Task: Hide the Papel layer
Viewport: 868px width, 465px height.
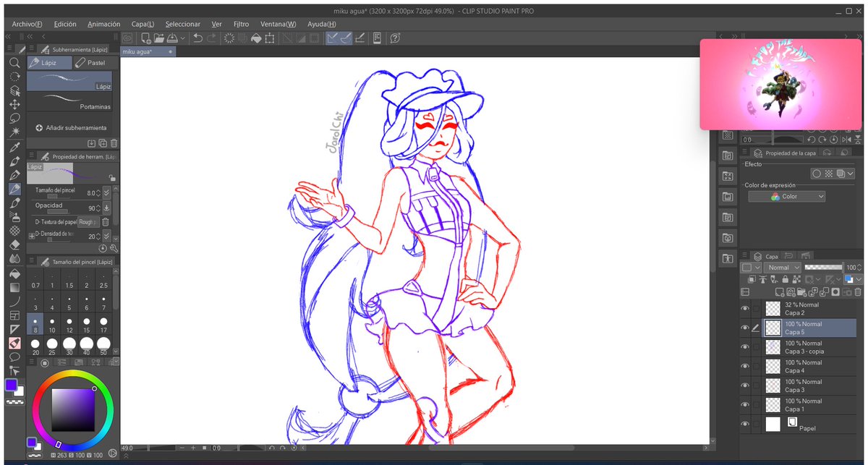Action: (x=745, y=425)
